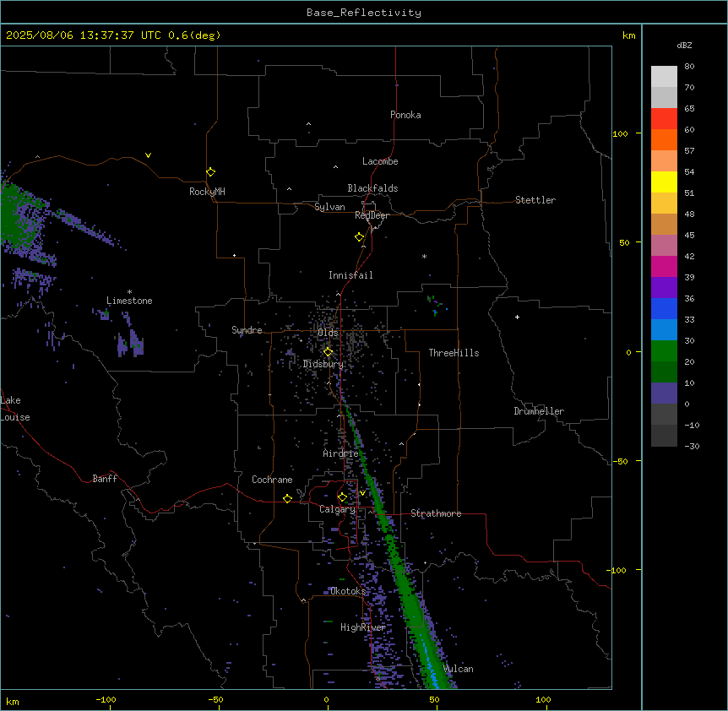Viewport: 728px width, 711px height.
Task: Click the Lake Louise label
Action: (14, 409)
